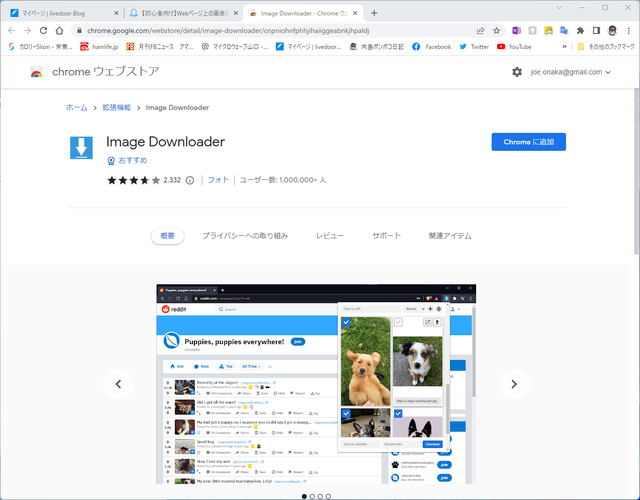The height and width of the screenshot is (500, 640).
Task: Toggle the browser side panel icon
Action: point(596,31)
